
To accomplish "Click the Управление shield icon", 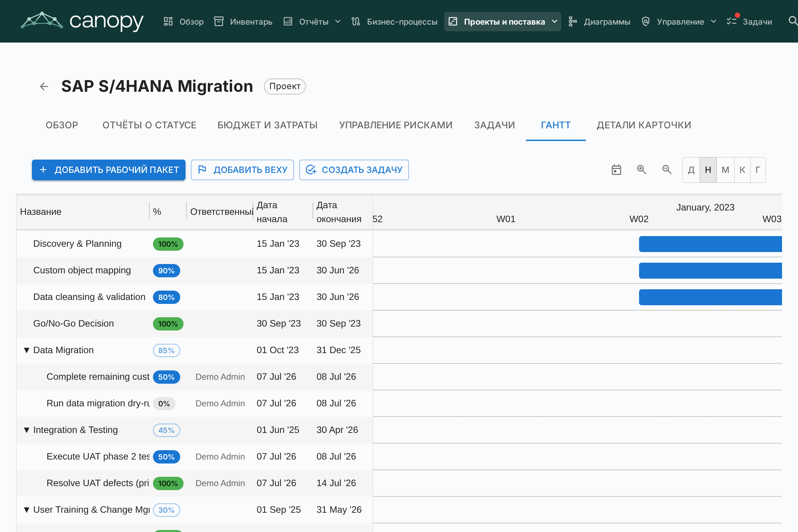I will pyautogui.click(x=646, y=21).
